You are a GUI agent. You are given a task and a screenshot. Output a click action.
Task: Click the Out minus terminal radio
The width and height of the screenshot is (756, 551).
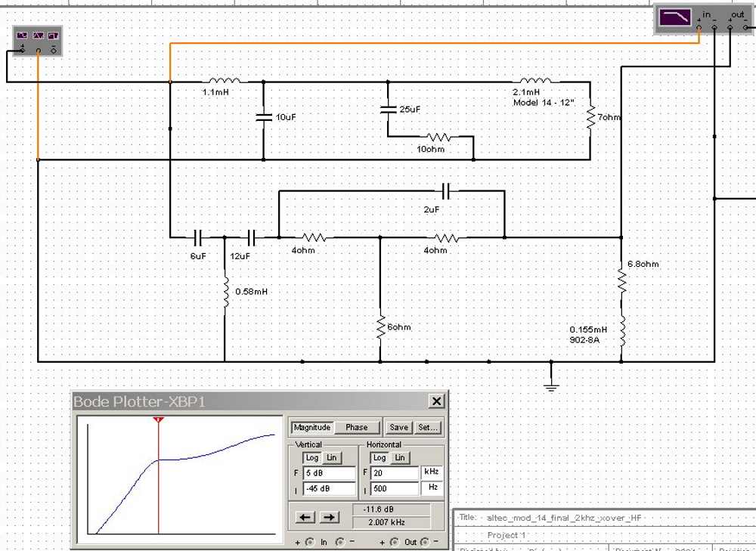pos(424,543)
